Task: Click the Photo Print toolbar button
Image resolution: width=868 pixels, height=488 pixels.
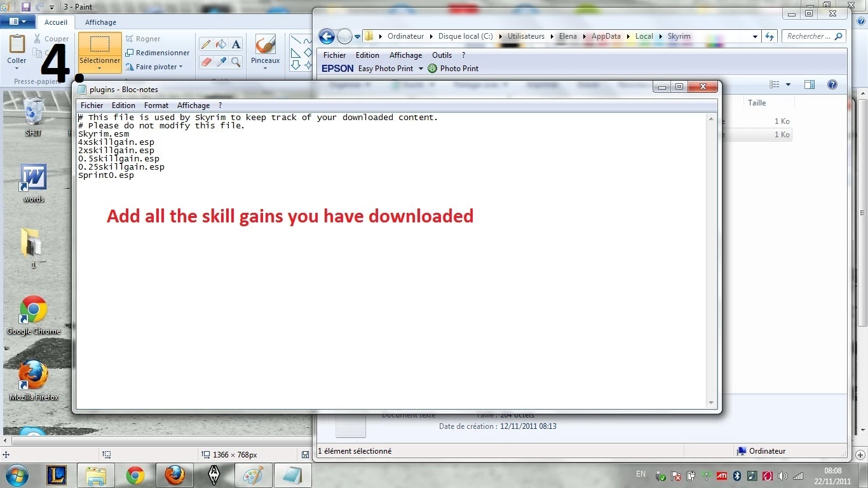Action: (x=454, y=69)
